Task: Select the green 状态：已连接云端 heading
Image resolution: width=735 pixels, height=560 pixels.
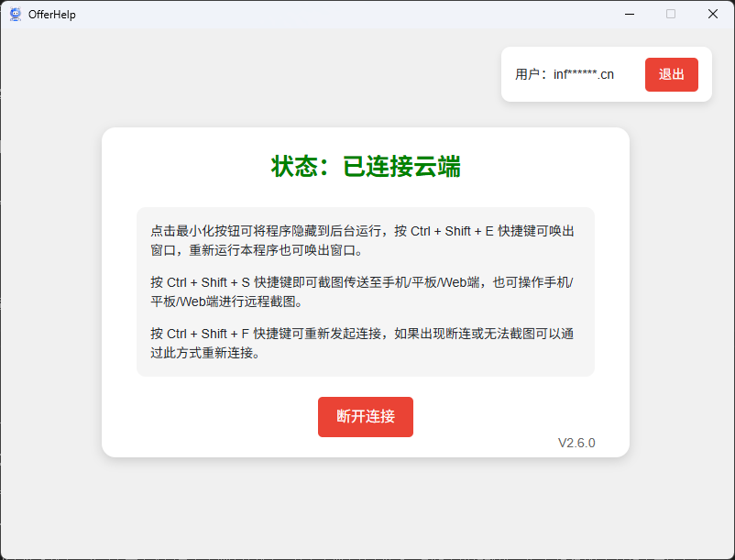Action: pyautogui.click(x=366, y=167)
